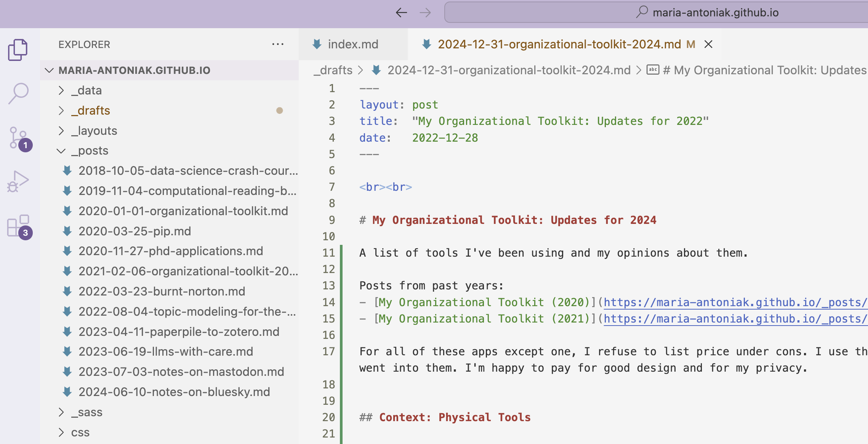
Task: Close the 2024-12-31-organizational-toolkit-2024.md tab
Action: (708, 44)
